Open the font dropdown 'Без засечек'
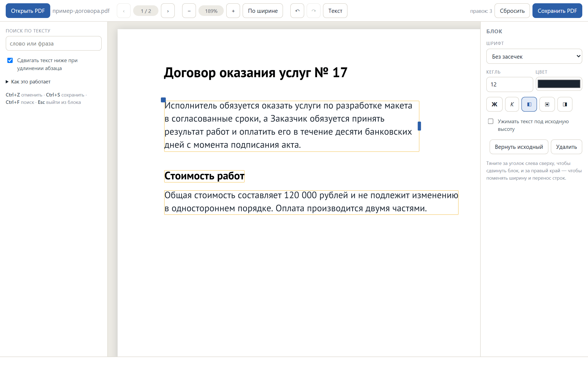Screen dimensions: 588x368 tap(534, 56)
